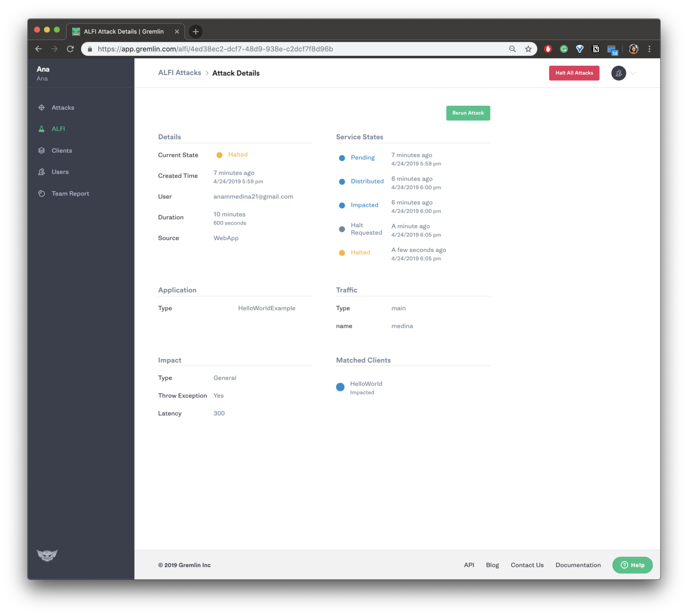Viewport: 688px width, 616px height.
Task: Click the ALFI flask icon in sidebar
Action: point(42,129)
